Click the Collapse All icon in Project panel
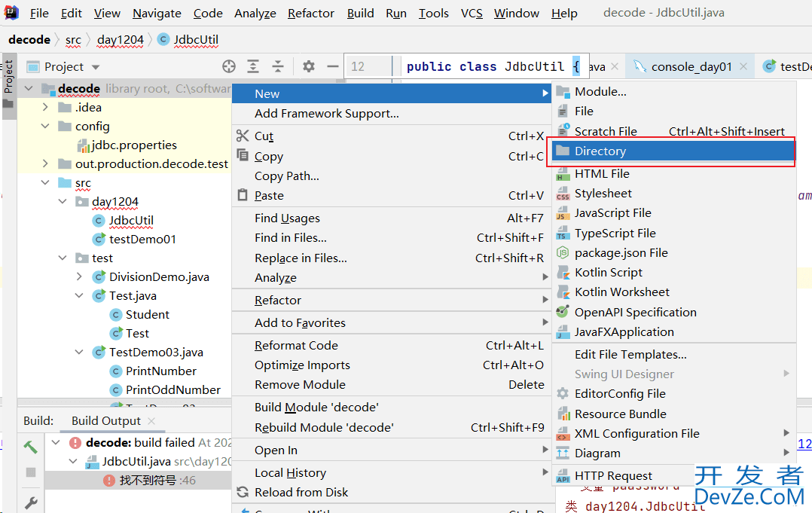The width and height of the screenshot is (812, 513). (279, 66)
